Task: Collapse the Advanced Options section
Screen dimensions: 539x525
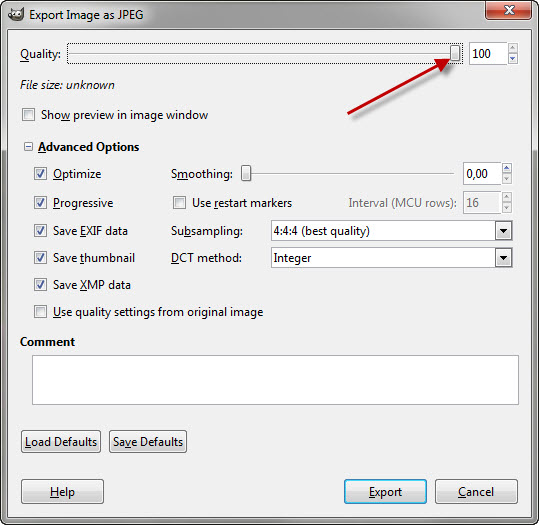Action: pos(28,147)
